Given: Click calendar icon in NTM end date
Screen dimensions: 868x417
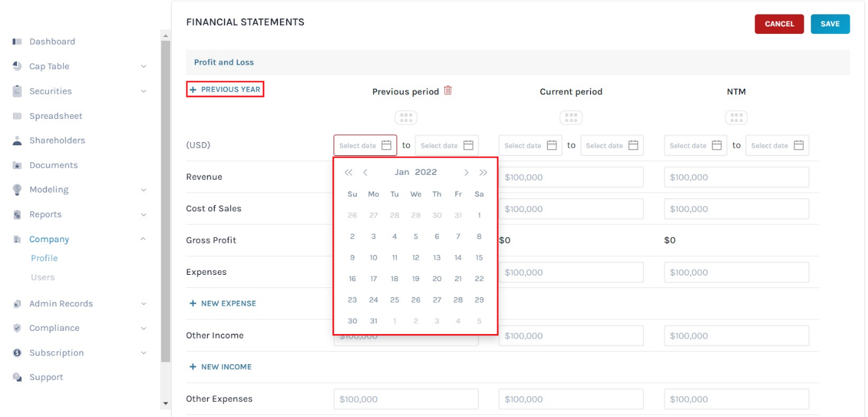Looking at the screenshot, I should pyautogui.click(x=799, y=145).
